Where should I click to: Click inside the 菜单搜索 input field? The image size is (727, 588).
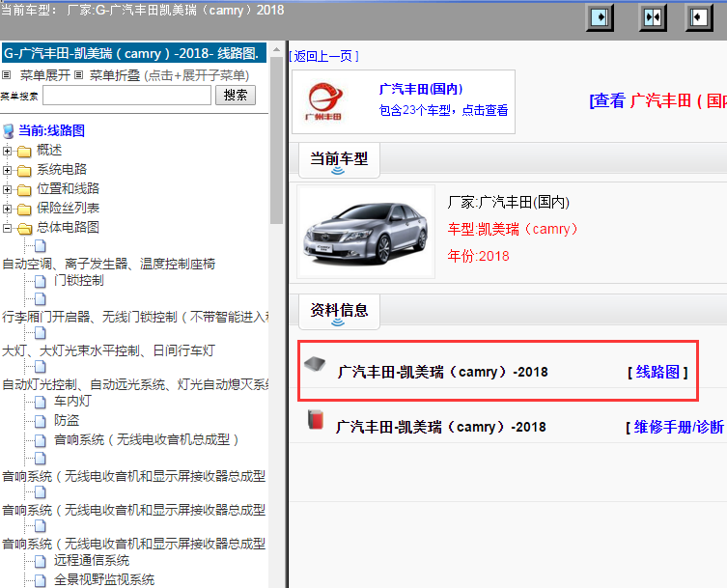pyautogui.click(x=127, y=96)
